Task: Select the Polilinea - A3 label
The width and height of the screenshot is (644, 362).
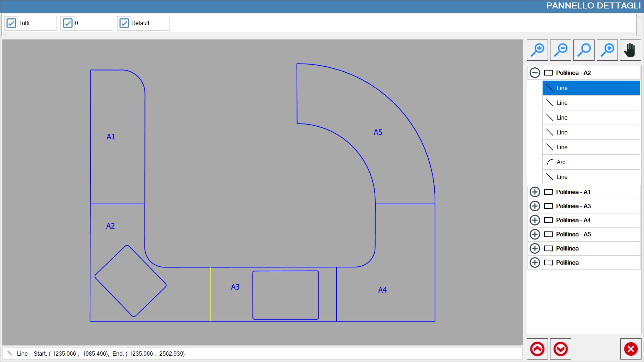Action: (573, 206)
